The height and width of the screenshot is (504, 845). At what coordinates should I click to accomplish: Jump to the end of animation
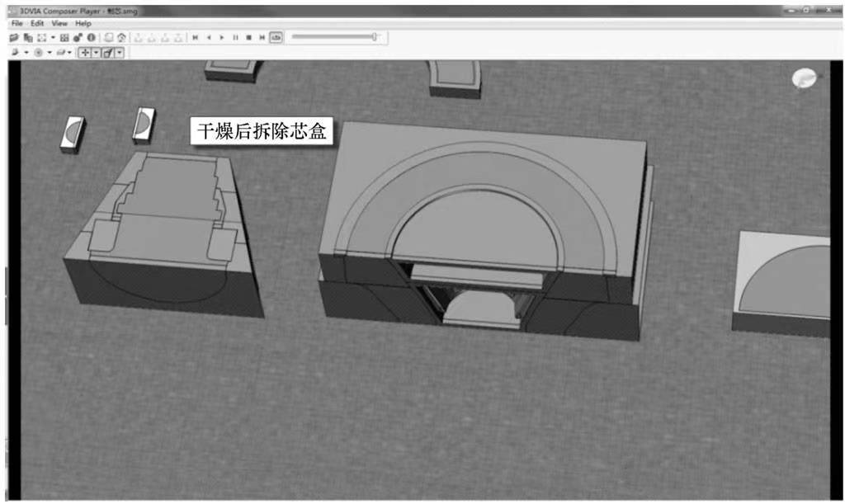(262, 37)
